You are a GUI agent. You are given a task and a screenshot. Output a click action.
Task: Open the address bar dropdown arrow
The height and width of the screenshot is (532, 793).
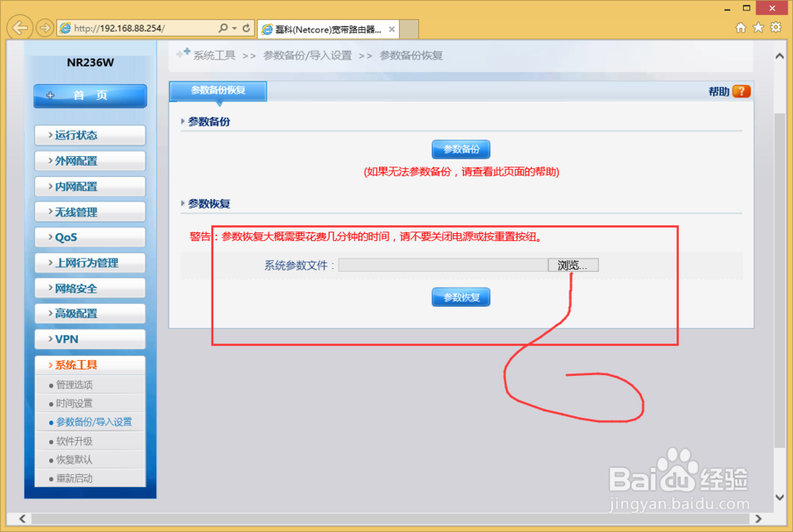click(234, 29)
